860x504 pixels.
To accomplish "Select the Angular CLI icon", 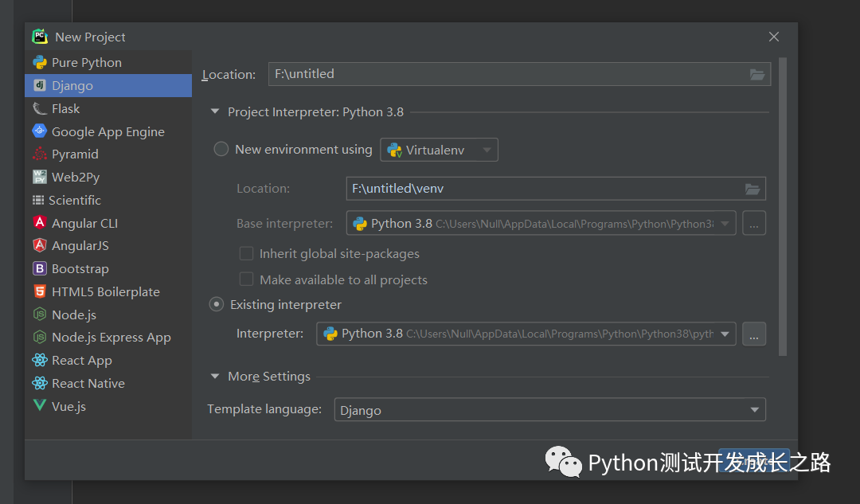I will (x=39, y=223).
